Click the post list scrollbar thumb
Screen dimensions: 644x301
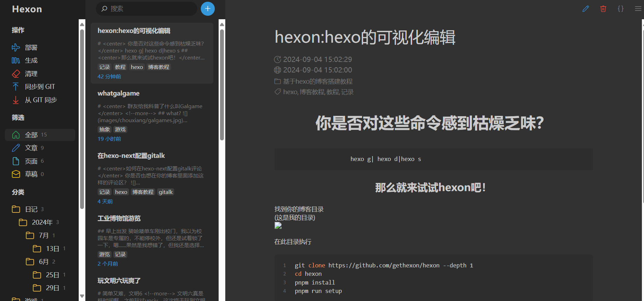[222, 85]
